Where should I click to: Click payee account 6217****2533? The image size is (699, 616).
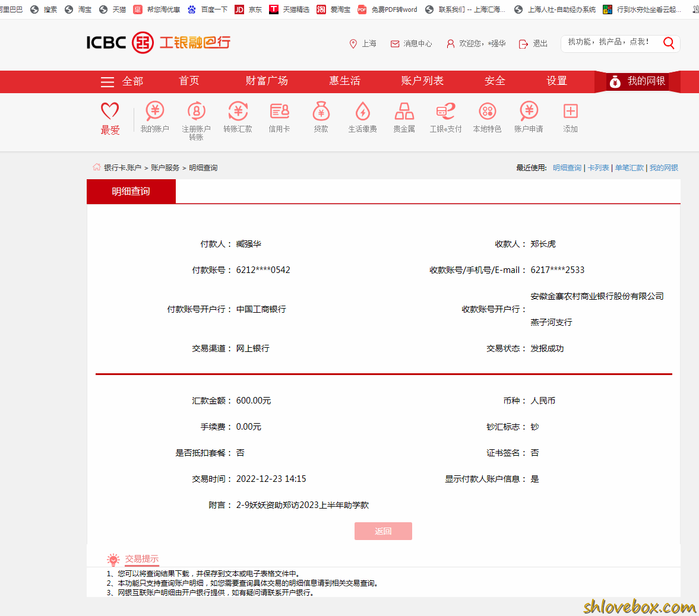(557, 270)
